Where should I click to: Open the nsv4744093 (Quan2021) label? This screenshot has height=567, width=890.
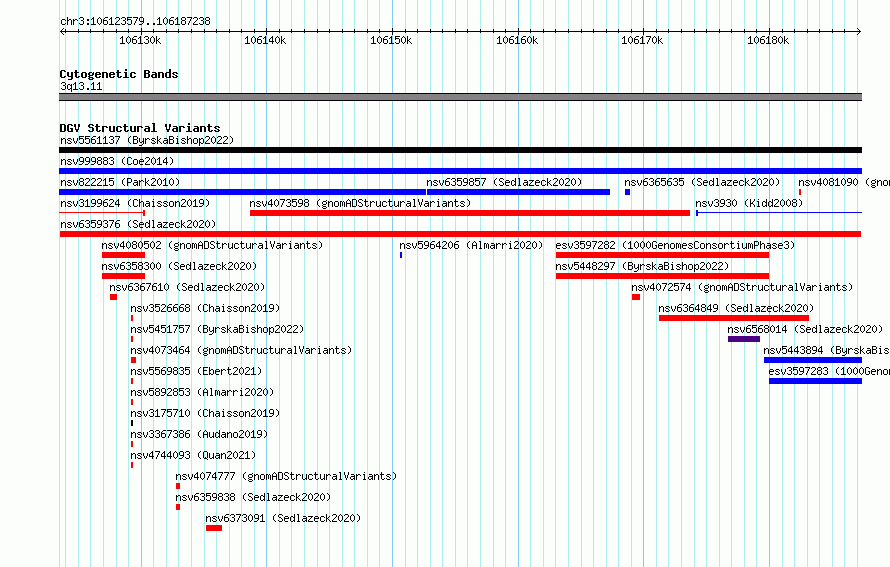coord(193,455)
